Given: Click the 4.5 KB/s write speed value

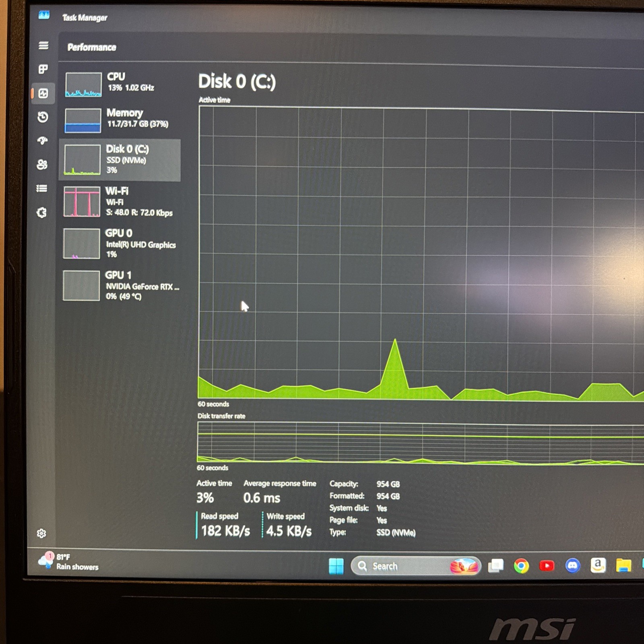Looking at the screenshot, I should click(289, 531).
